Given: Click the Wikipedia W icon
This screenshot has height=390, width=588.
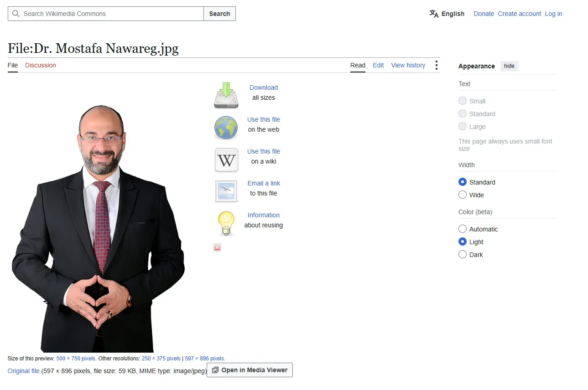Looking at the screenshot, I should 226,160.
